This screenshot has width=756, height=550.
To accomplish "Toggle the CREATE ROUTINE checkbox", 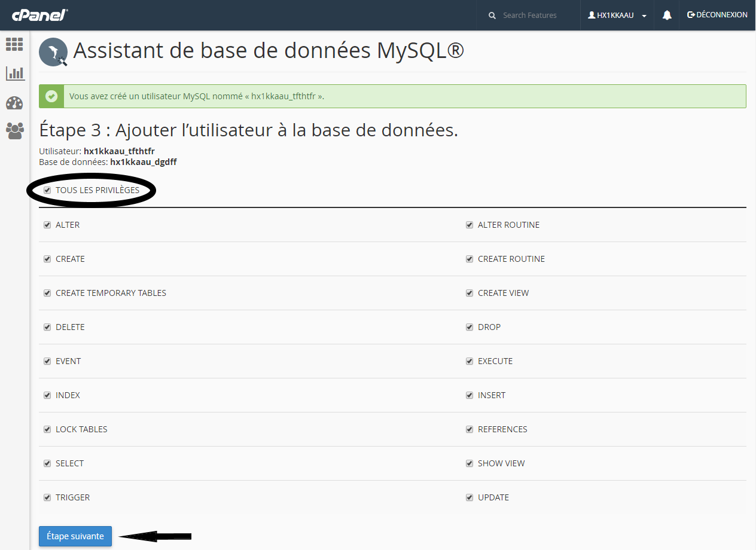I will click(x=470, y=259).
